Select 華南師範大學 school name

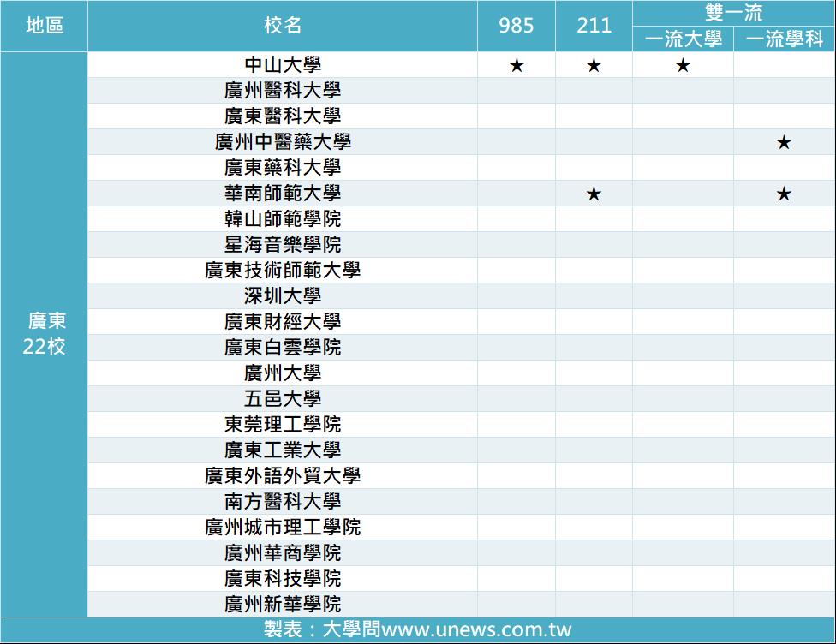[283, 193]
